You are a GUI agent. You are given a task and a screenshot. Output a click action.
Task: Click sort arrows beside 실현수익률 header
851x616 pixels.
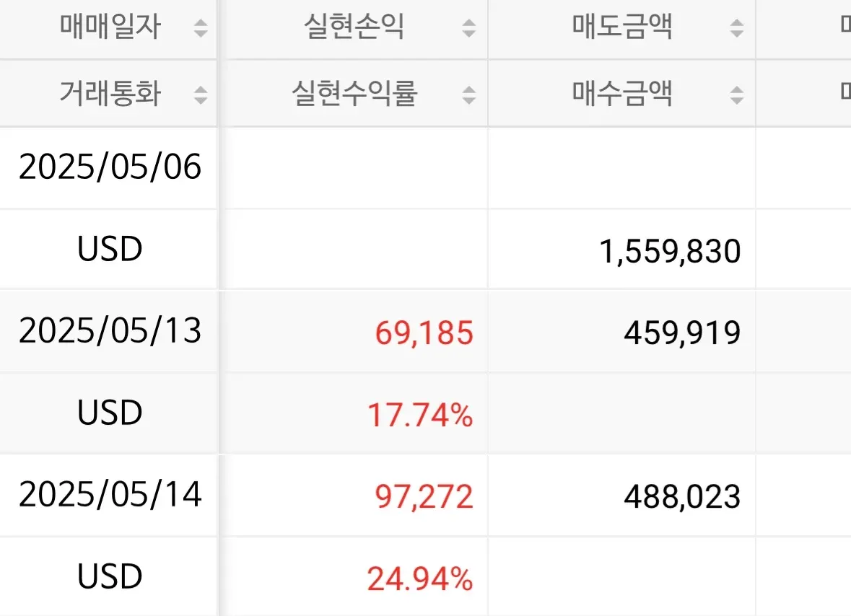click(469, 94)
